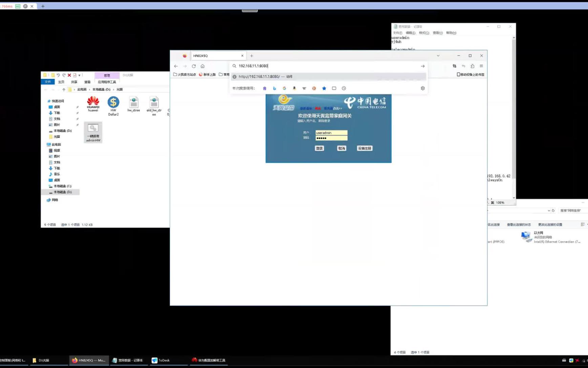Select the Ethernet network adapter icon
The width and height of the screenshot is (588, 368).
pyautogui.click(x=526, y=237)
